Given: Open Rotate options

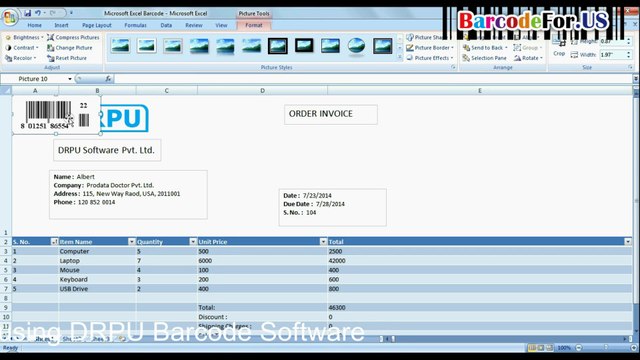Looking at the screenshot, I should click(x=528, y=58).
